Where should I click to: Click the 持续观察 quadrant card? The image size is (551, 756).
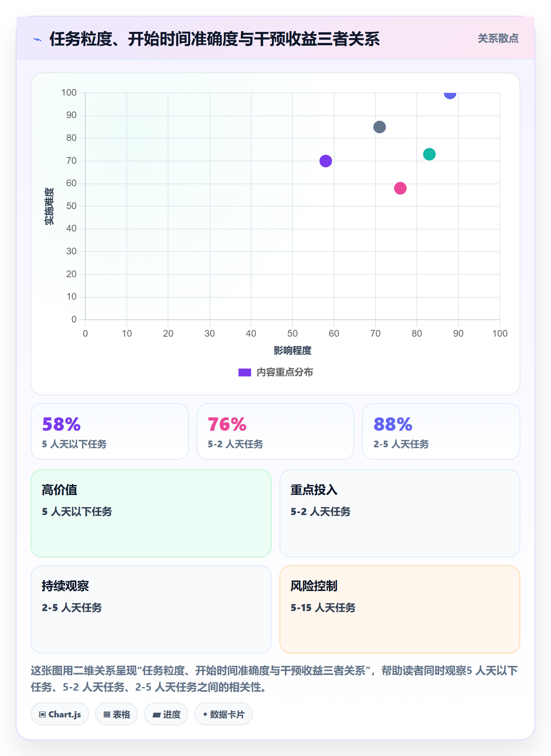click(151, 610)
